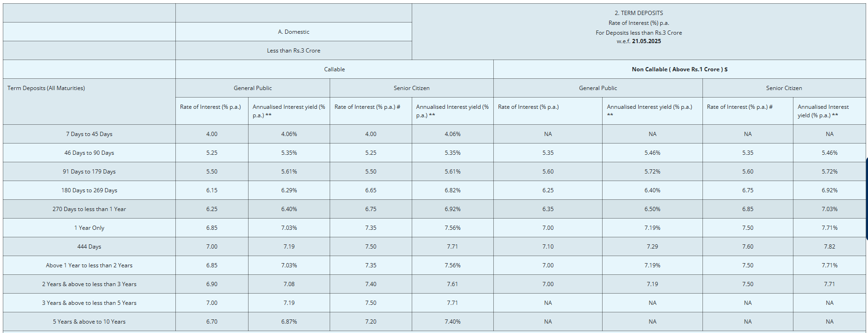
Task: Select the "Less than Rs.3 Crore" header cell
Action: [x=294, y=51]
